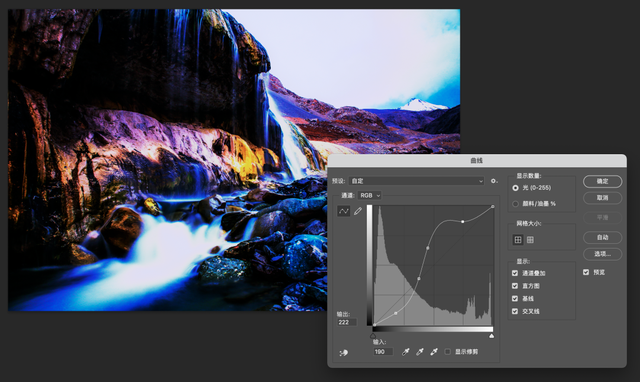Screen dimensions: 640x382
Task: Cancel with the 取消 button
Action: pyautogui.click(x=602, y=198)
